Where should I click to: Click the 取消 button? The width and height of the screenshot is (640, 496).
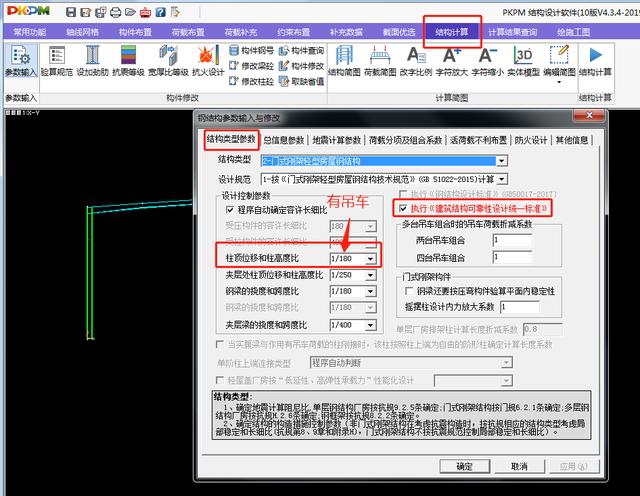coord(519,466)
